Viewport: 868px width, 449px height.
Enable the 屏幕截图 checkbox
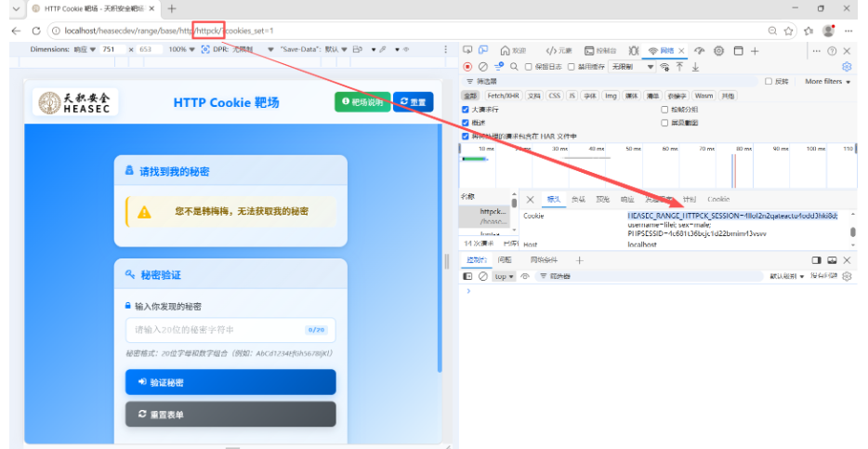click(x=664, y=123)
